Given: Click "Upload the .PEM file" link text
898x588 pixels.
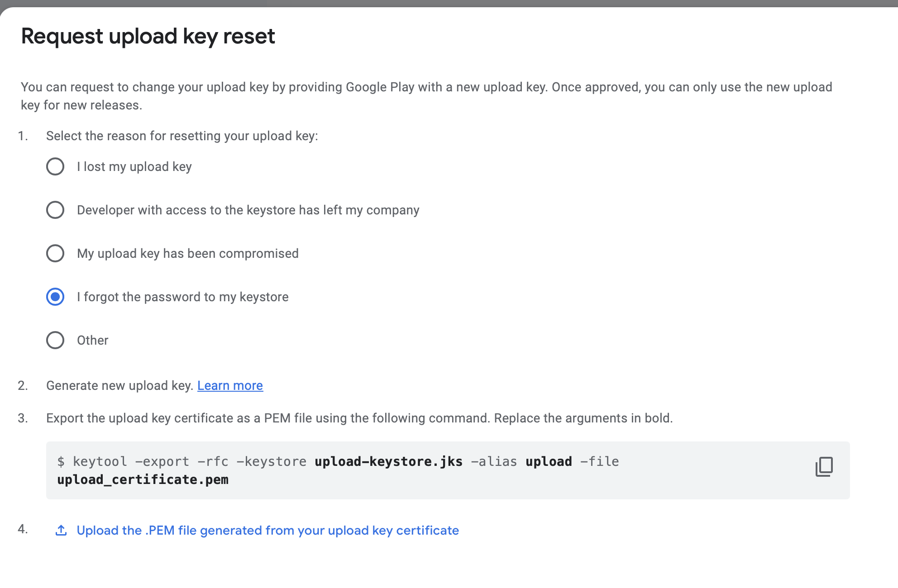Looking at the screenshot, I should (x=267, y=530).
